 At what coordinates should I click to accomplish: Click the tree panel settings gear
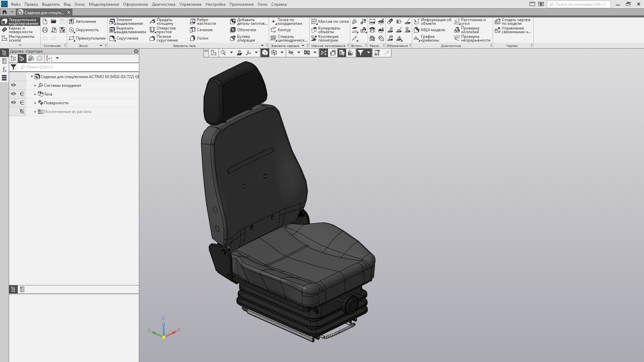point(136,51)
